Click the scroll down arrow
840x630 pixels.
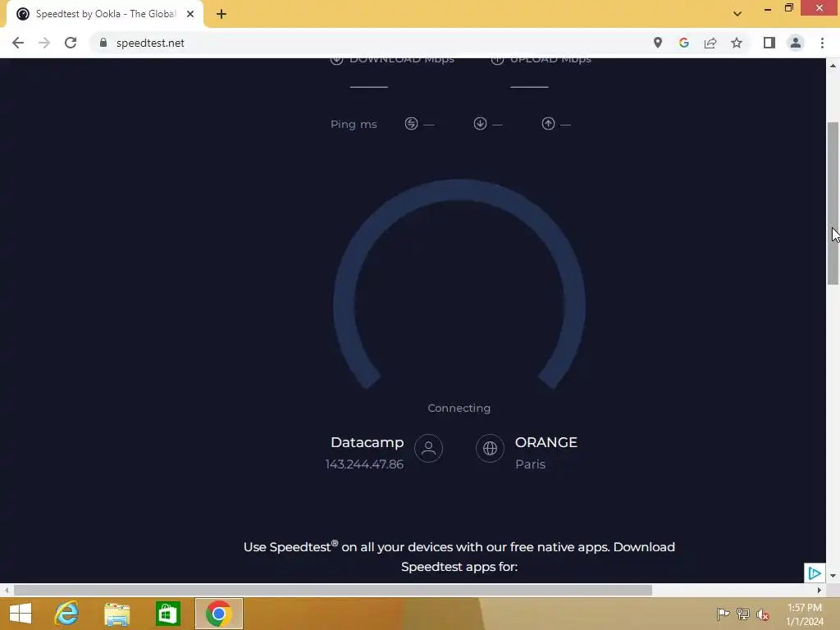pyautogui.click(x=833, y=576)
